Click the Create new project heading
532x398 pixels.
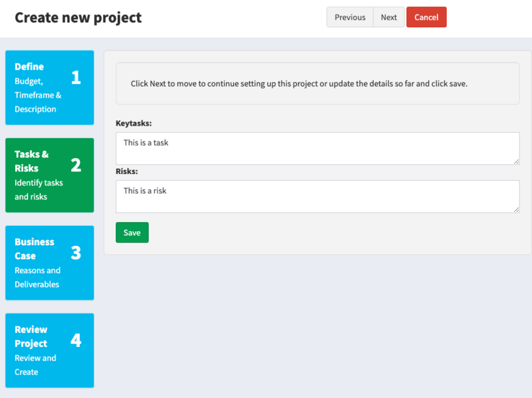78,18
